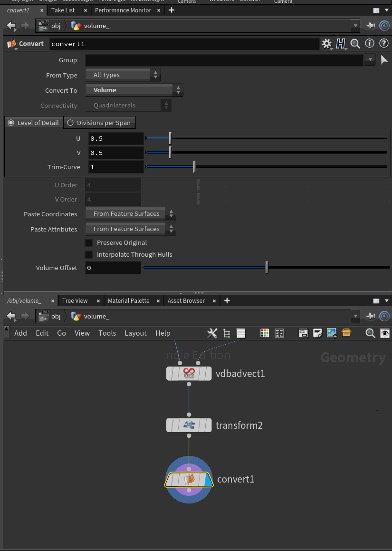Add a new tab to the top pane
392x551 pixels.
[x=172, y=10]
